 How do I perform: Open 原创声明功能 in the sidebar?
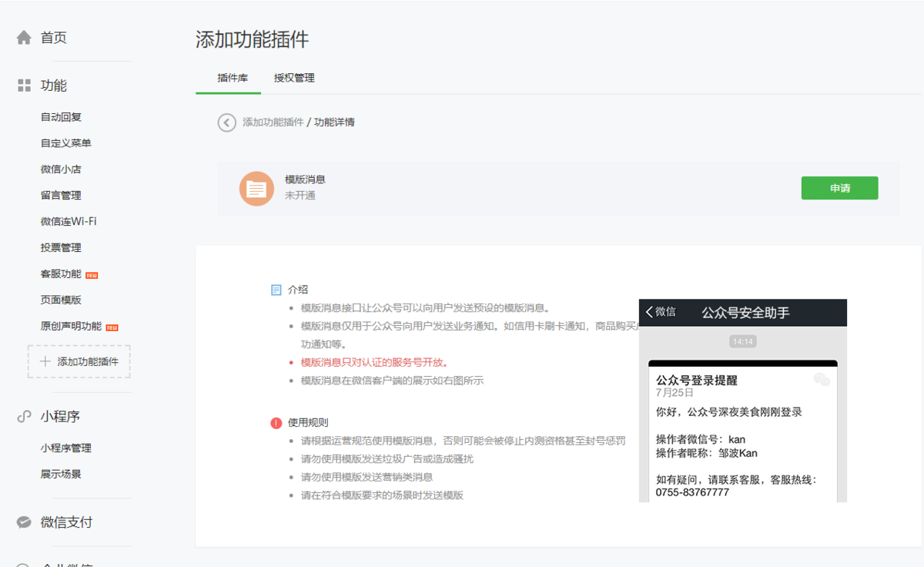71,327
